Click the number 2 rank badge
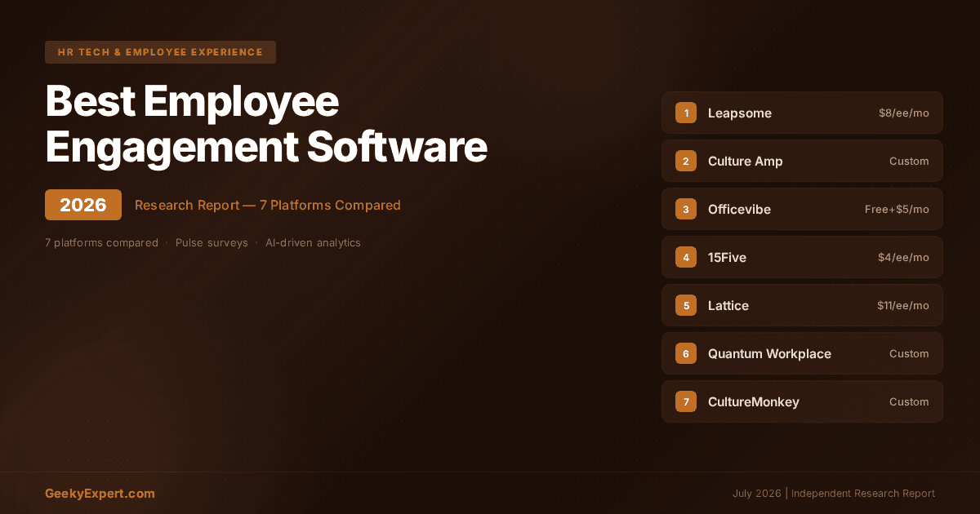Screen dimensions: 980x514 (686, 161)
